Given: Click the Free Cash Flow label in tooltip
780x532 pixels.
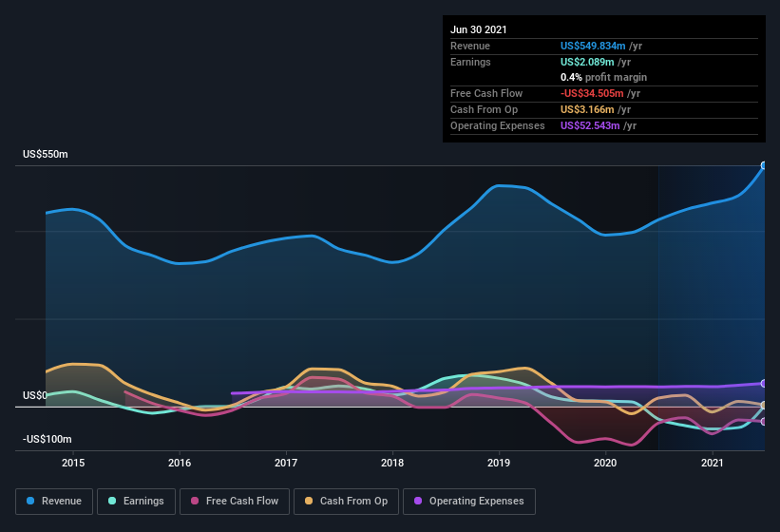Looking at the screenshot, I should [x=486, y=93].
